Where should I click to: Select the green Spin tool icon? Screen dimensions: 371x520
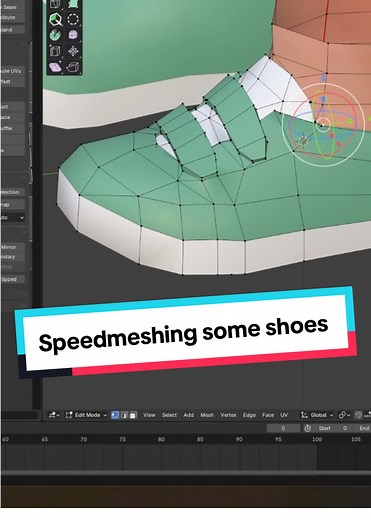(55, 35)
